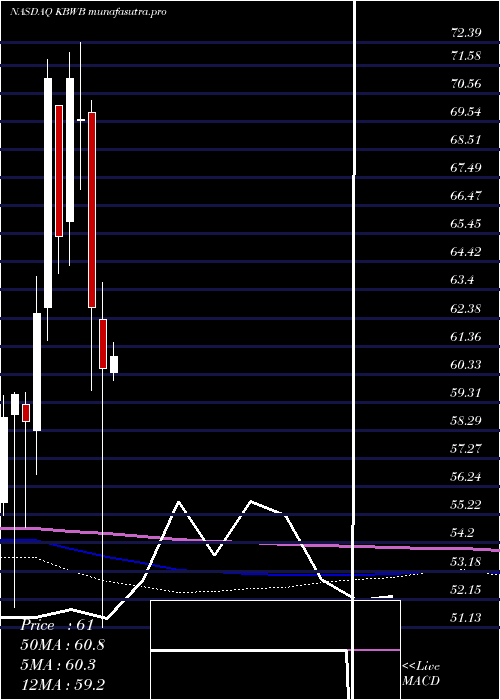Image resolution: width=500 pixels, height=700 pixels.
Task: Select the 54.2 price axis label
Action: click(x=462, y=533)
